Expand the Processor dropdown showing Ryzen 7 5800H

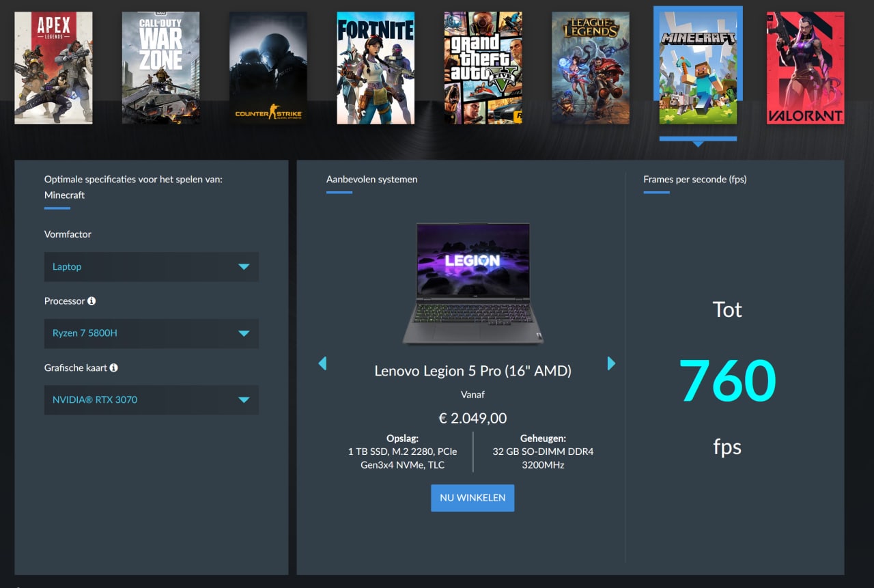151,333
